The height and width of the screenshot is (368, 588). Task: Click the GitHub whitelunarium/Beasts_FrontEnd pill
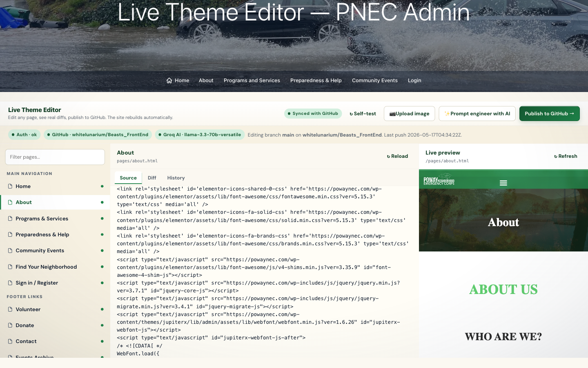coord(98,135)
